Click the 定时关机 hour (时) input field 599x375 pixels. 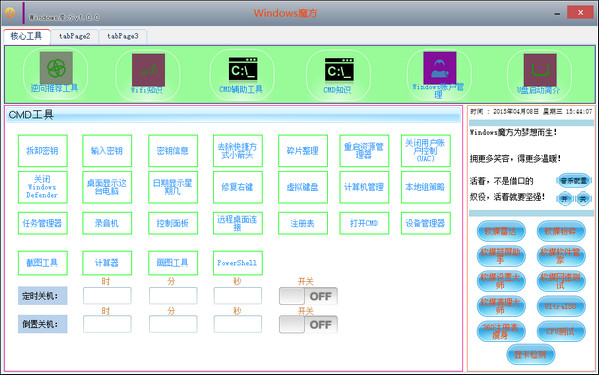(107, 296)
